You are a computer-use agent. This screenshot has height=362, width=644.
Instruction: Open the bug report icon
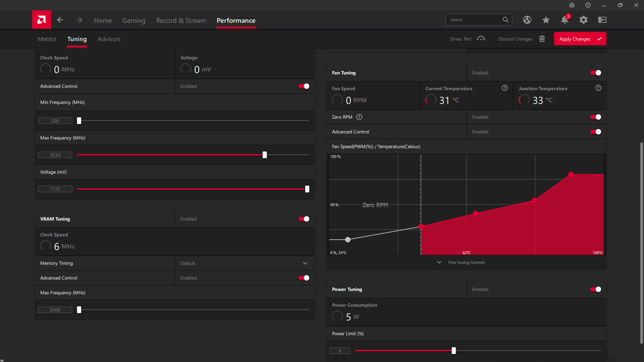[572, 5]
